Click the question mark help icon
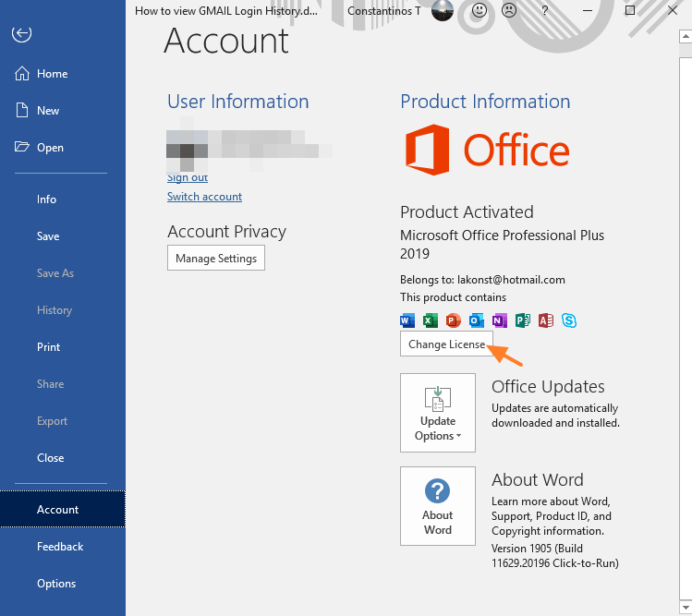 [x=545, y=10]
